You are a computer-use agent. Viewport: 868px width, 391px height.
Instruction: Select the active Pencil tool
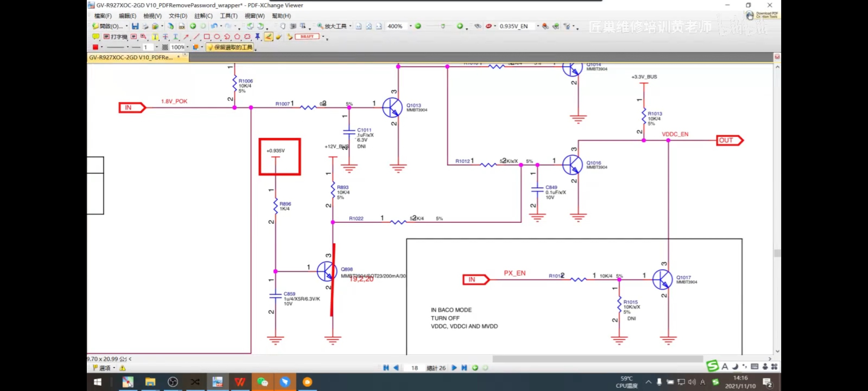point(268,37)
